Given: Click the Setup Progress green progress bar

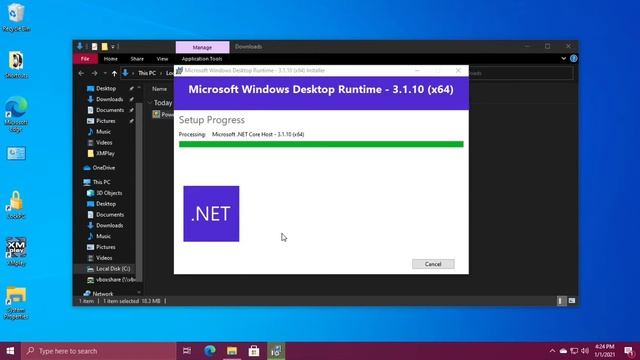Looking at the screenshot, I should (x=321, y=144).
